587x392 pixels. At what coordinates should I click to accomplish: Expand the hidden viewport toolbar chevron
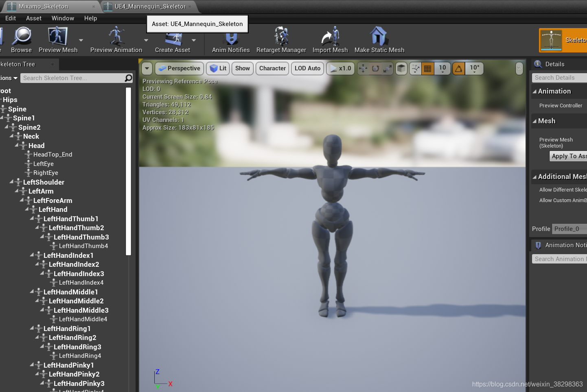[519, 68]
